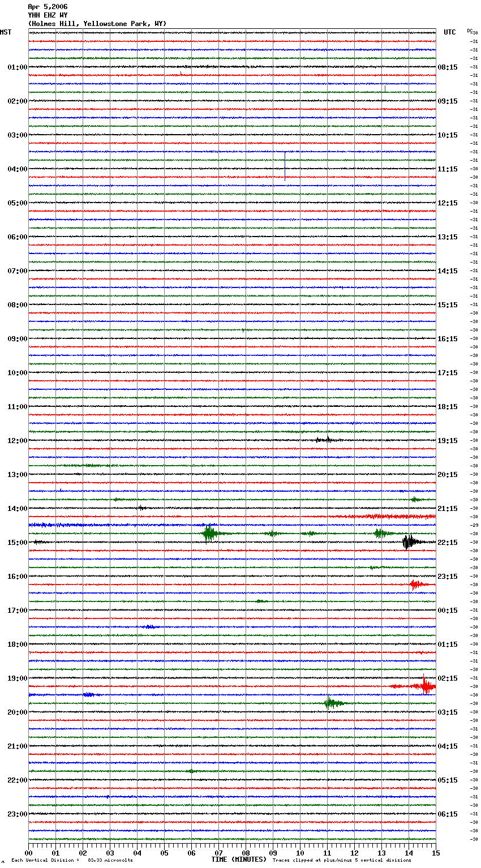This screenshot has height=868, width=481.
Task: Click the 'UTC' column header
Action: (450, 32)
